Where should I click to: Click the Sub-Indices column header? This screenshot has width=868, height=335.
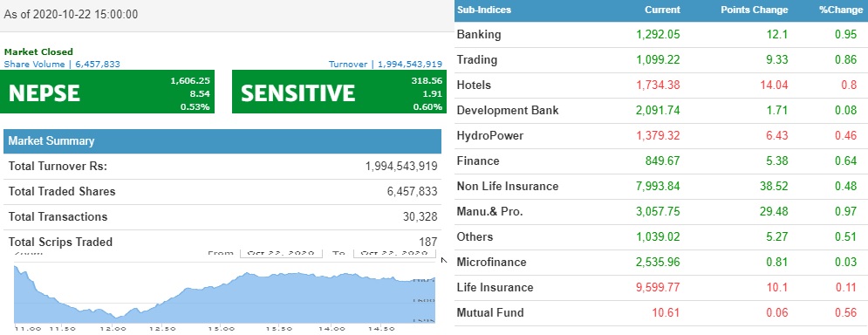(x=484, y=10)
